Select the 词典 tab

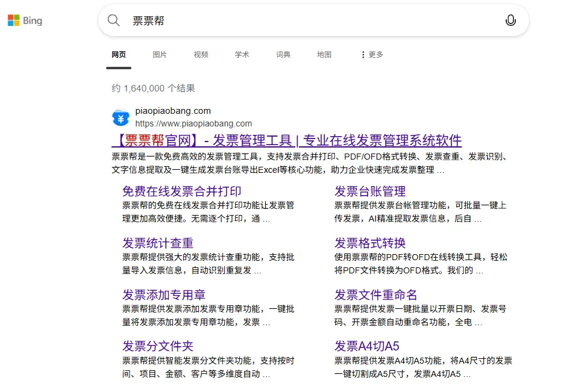[283, 55]
